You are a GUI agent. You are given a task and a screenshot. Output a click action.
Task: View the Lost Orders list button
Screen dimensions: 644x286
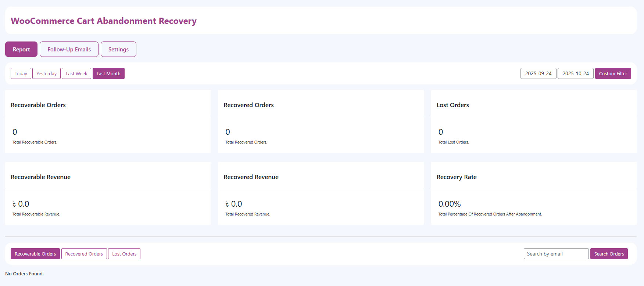click(x=124, y=254)
